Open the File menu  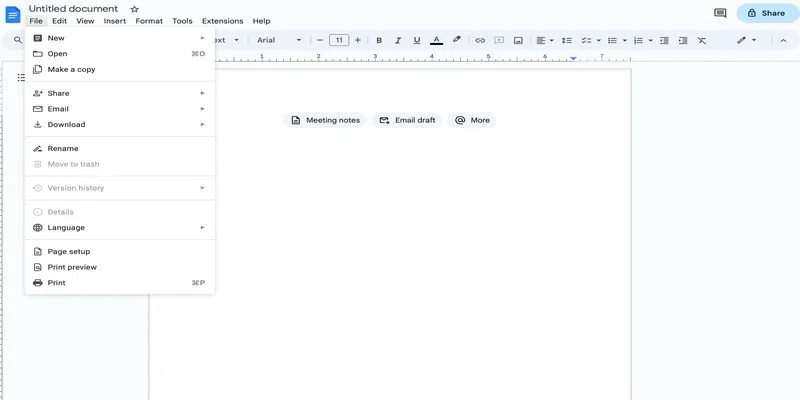point(36,21)
